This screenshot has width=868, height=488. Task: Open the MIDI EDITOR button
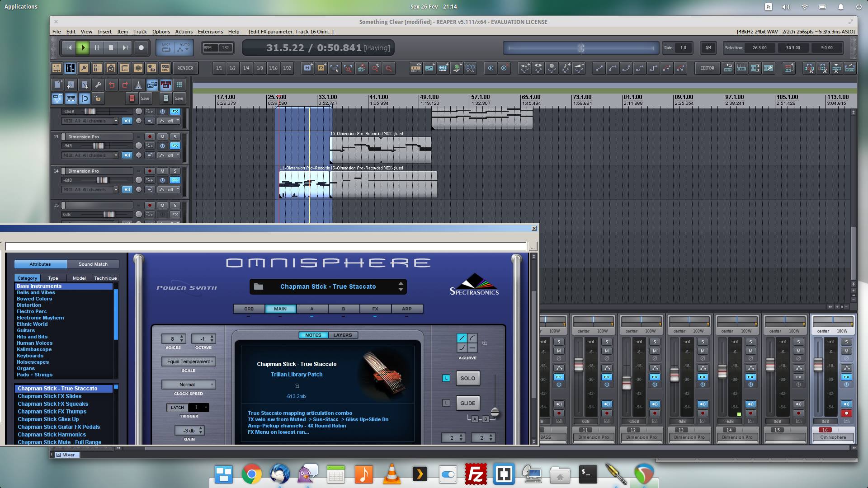[707, 68]
